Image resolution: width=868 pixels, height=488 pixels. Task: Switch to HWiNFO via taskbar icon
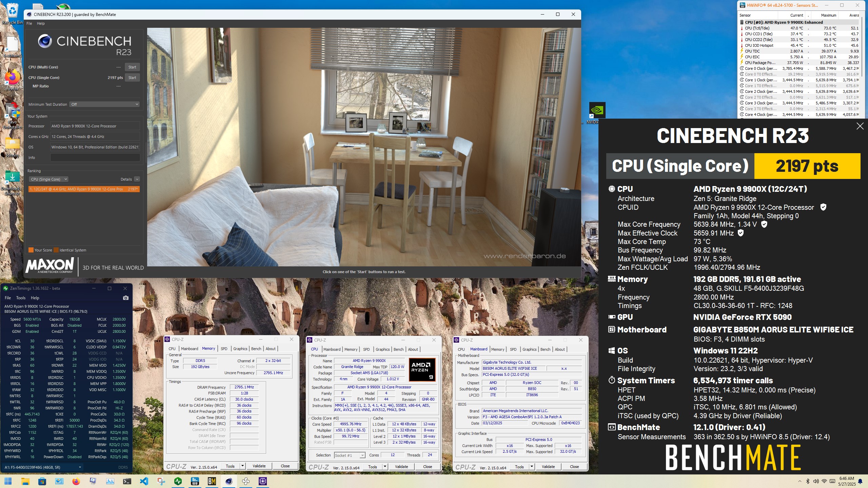coord(195,481)
